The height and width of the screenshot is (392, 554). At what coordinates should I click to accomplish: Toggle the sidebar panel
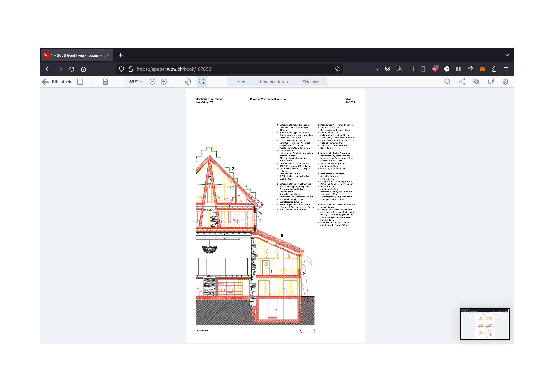[x=80, y=82]
